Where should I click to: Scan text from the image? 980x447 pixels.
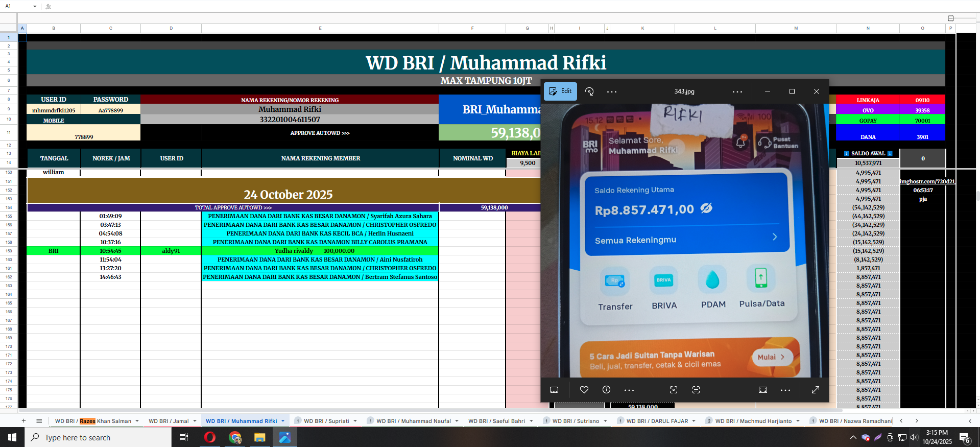click(696, 390)
